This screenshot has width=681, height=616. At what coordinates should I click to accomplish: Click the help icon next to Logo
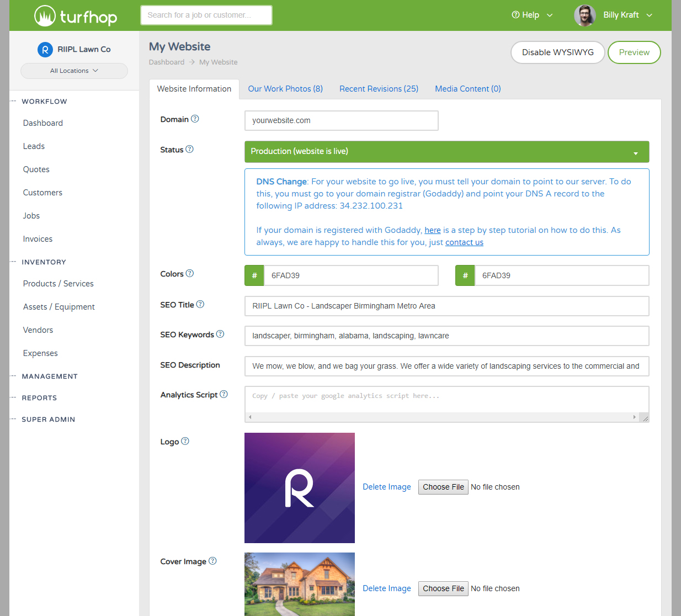pyautogui.click(x=185, y=441)
